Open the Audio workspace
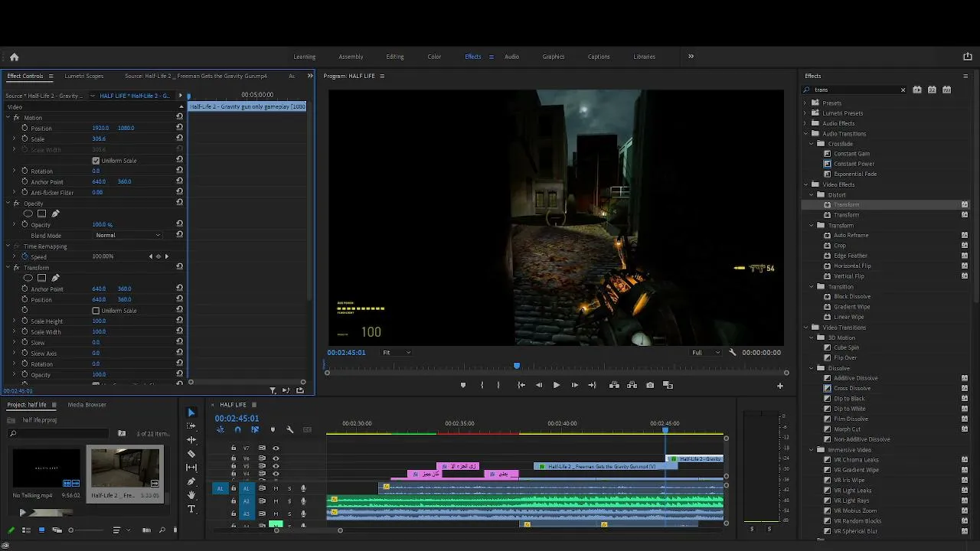Viewport: 980px width, 551px height. [511, 57]
